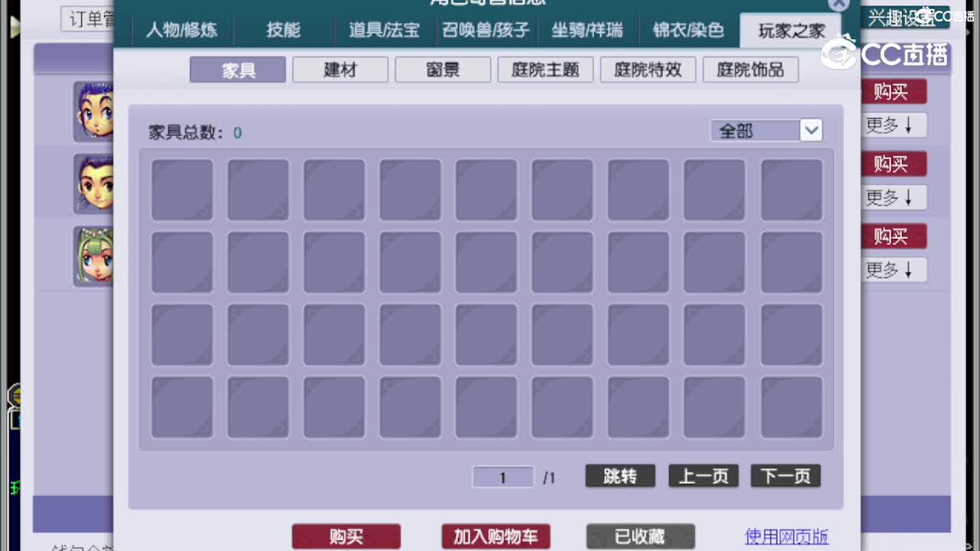This screenshot has width=980, height=551.
Task: Open the 庭院主题 category tab
Action: pos(545,69)
